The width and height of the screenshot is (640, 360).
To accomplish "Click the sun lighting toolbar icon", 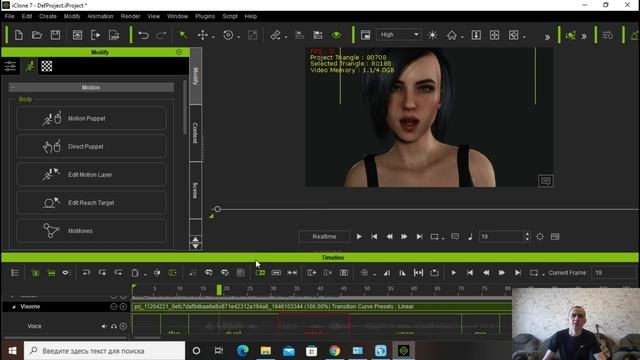I will tap(432, 35).
